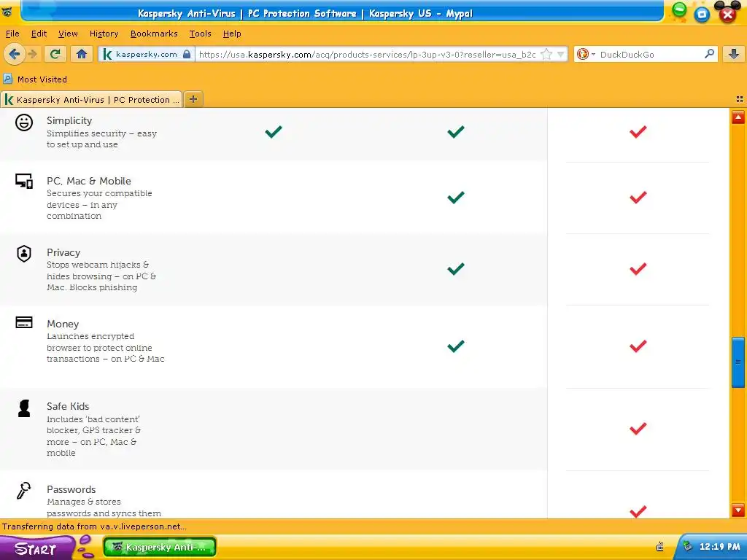747x560 pixels.
Task: Open the Downloads arrow button
Action: pyautogui.click(x=734, y=54)
